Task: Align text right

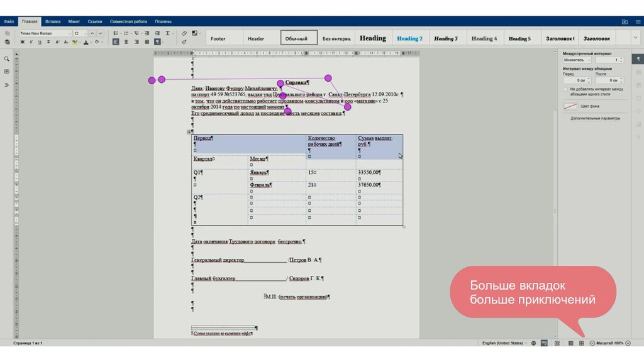Action: (136, 42)
